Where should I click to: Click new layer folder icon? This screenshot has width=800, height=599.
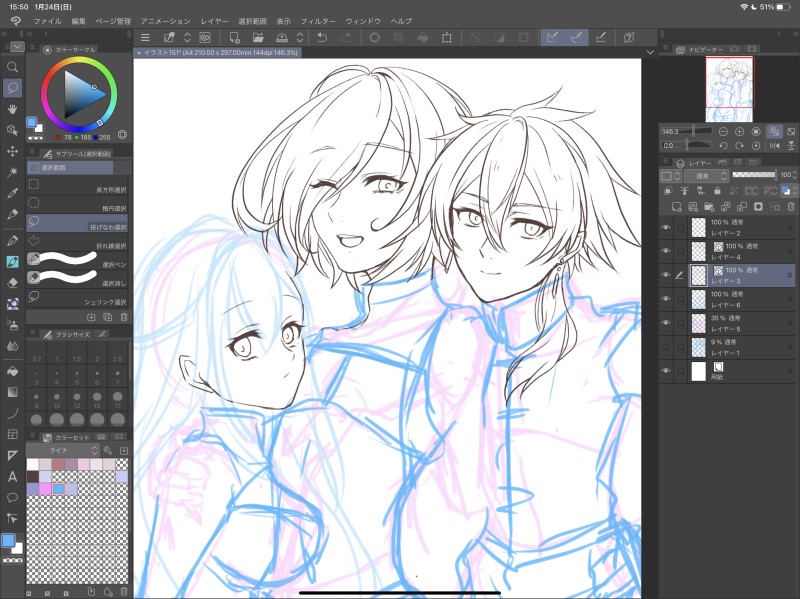709,207
